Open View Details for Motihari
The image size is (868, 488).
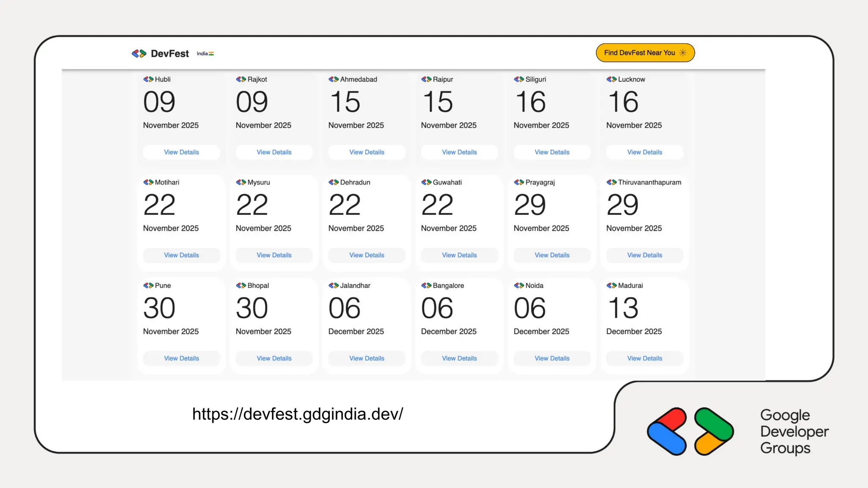point(181,255)
